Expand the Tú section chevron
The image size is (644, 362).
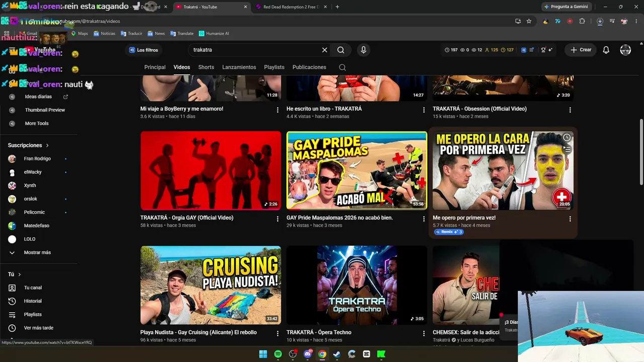point(20,275)
